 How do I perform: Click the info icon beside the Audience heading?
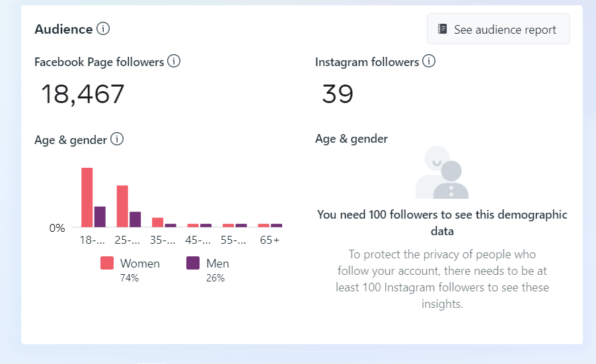click(103, 29)
